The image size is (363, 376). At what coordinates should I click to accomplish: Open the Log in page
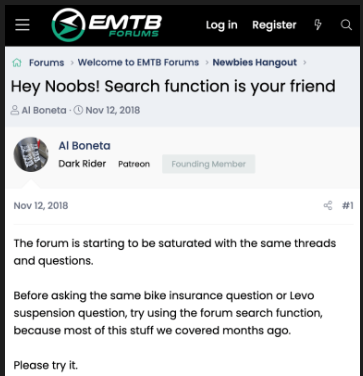pyautogui.click(x=222, y=25)
